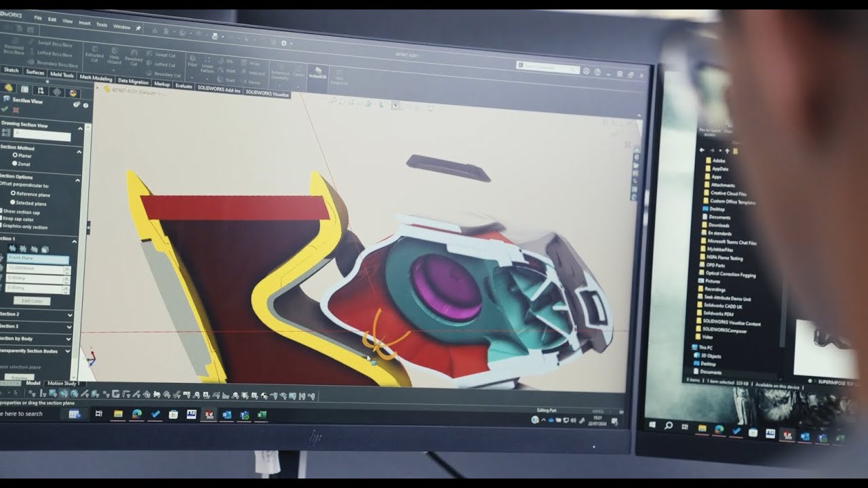Select the Swept Cut tool
The height and width of the screenshot is (488, 868).
[x=161, y=55]
